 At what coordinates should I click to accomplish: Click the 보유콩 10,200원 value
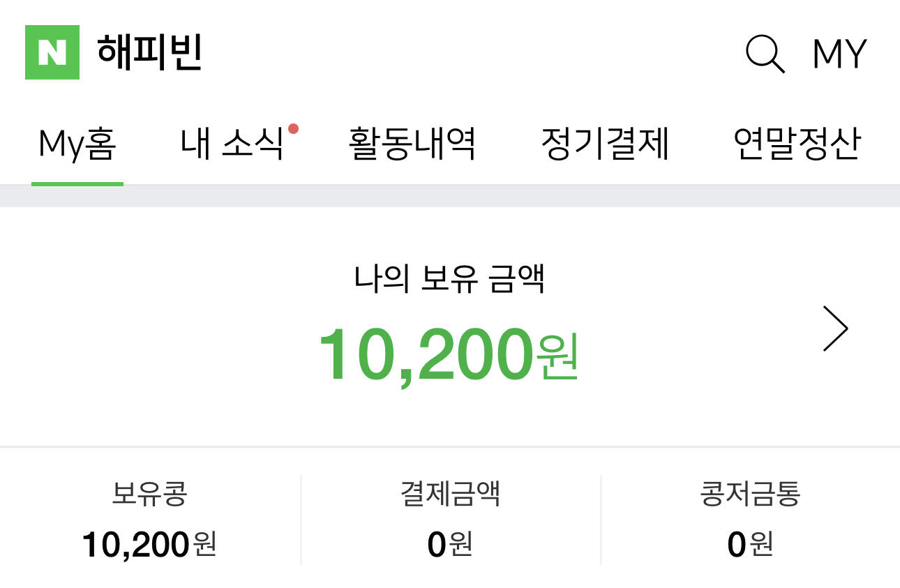149,544
